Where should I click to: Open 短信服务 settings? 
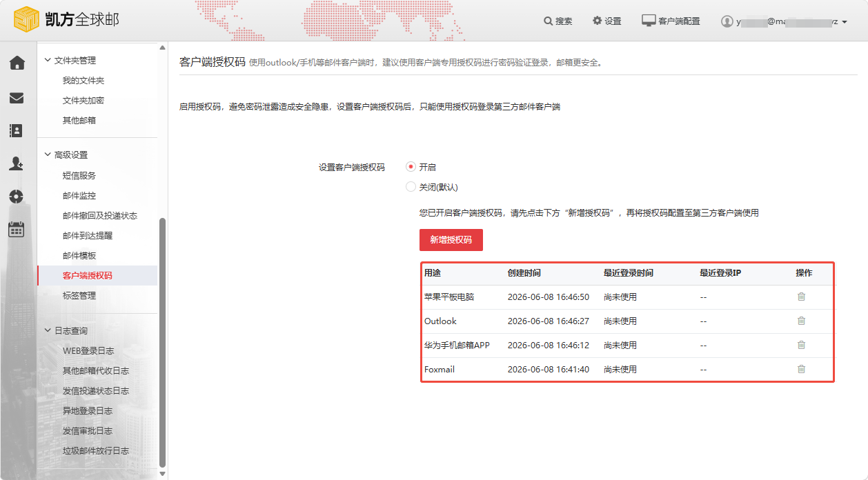pyautogui.click(x=79, y=176)
